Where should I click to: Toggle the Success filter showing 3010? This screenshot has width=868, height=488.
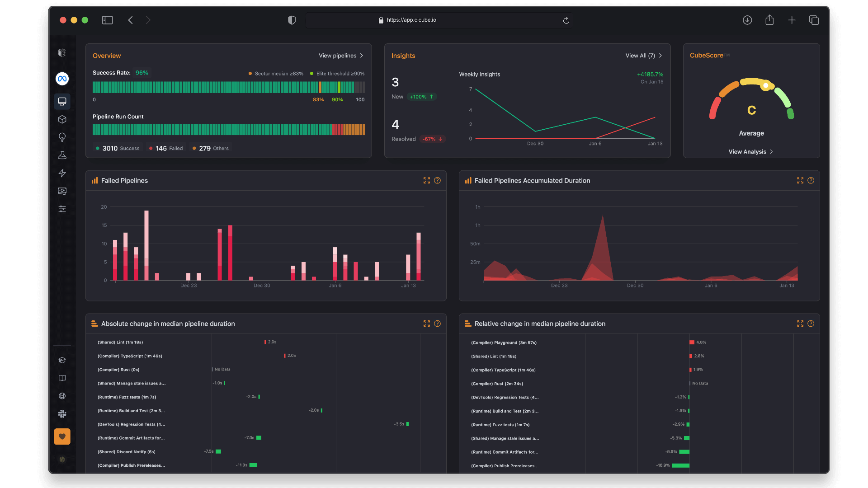click(x=118, y=148)
